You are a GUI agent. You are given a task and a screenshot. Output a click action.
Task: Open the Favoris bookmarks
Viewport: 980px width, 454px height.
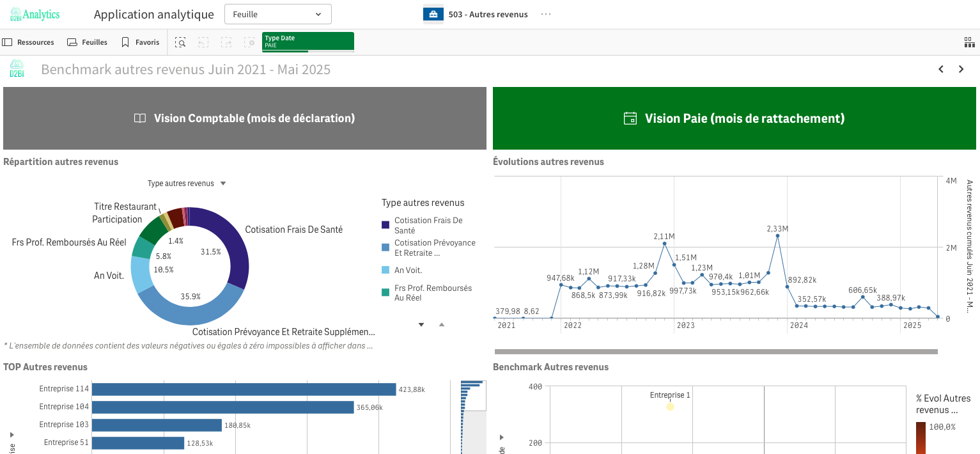(x=141, y=42)
